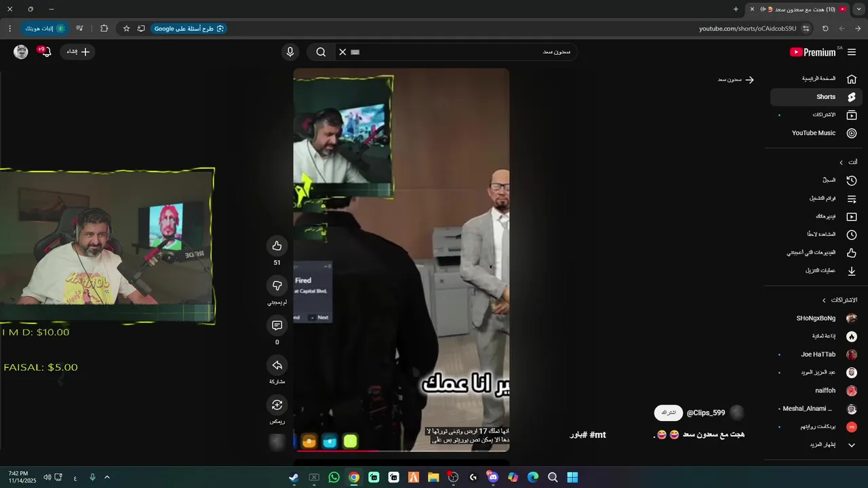Screen dimensions: 868x488
Task: Start voice search with microphone icon
Action: pyautogui.click(x=290, y=52)
